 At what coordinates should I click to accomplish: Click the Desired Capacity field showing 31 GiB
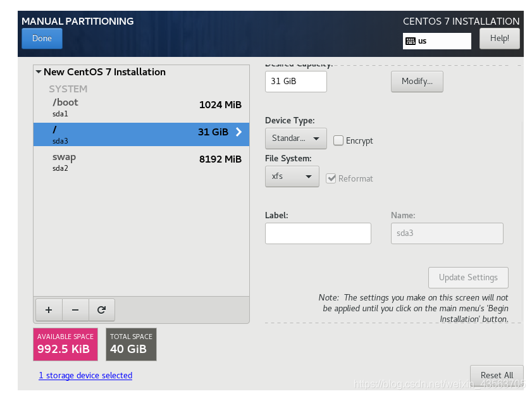pos(296,82)
